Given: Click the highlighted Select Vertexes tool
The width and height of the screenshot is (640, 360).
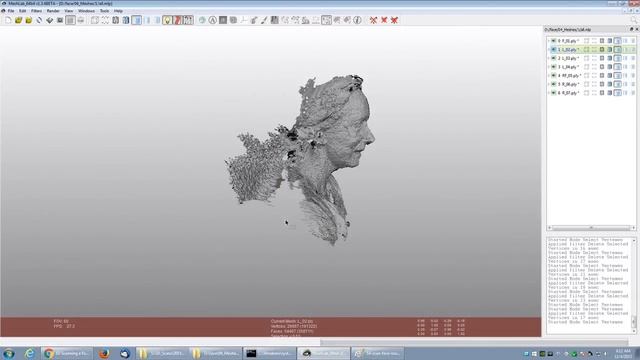Looking at the screenshot, I should click(x=326, y=20).
